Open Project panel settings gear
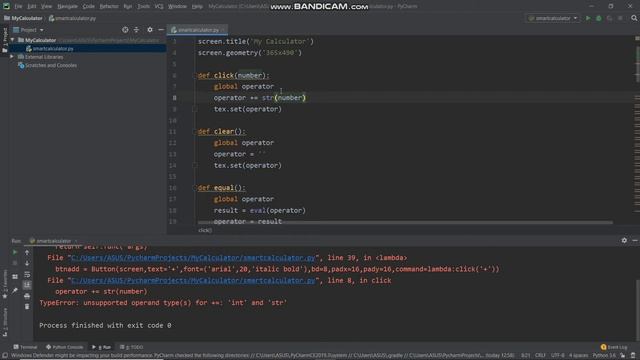The width and height of the screenshot is (640, 360). click(x=150, y=30)
